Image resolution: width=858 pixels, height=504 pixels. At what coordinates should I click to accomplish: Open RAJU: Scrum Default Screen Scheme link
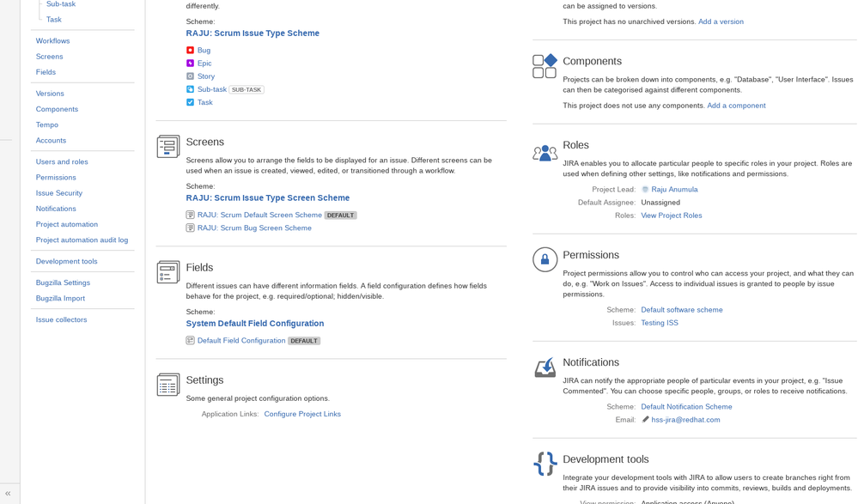pos(259,215)
